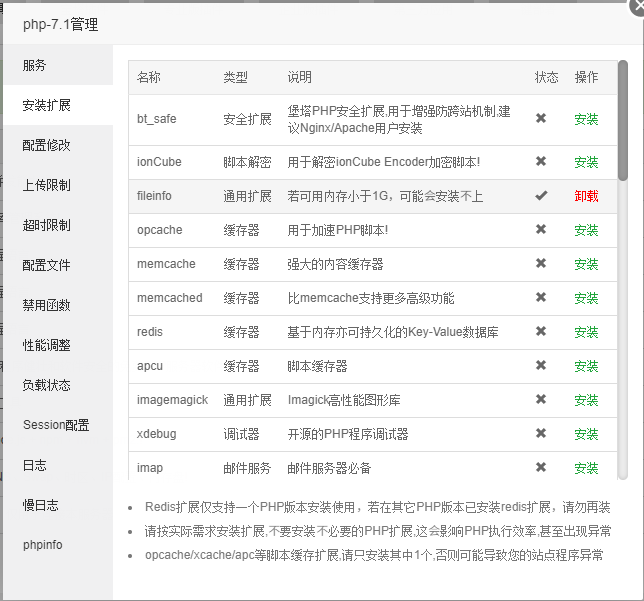Image resolution: width=644 pixels, height=601 pixels.
Task: Install the imagemagick extension
Action: point(586,400)
